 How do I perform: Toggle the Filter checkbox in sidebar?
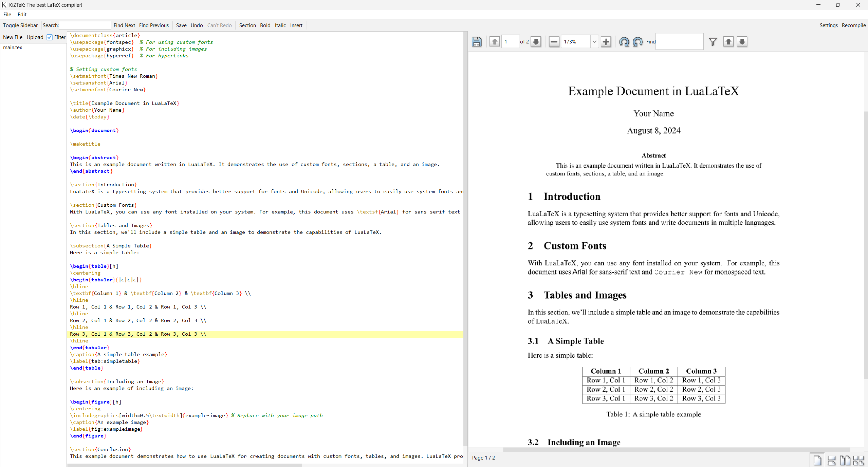[50, 37]
